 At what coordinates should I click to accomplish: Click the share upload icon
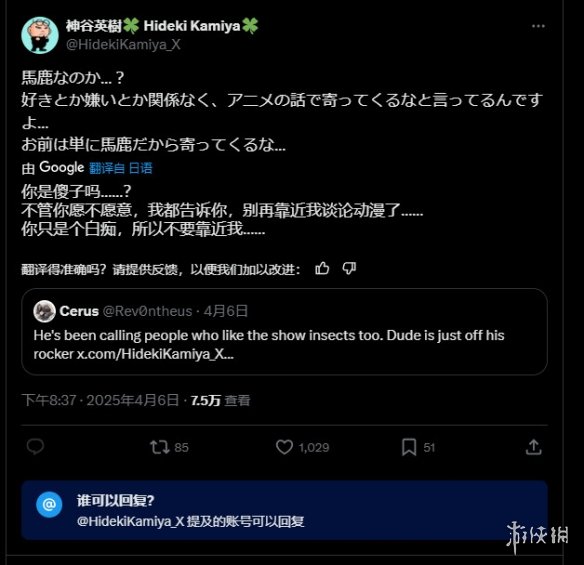[533, 447]
